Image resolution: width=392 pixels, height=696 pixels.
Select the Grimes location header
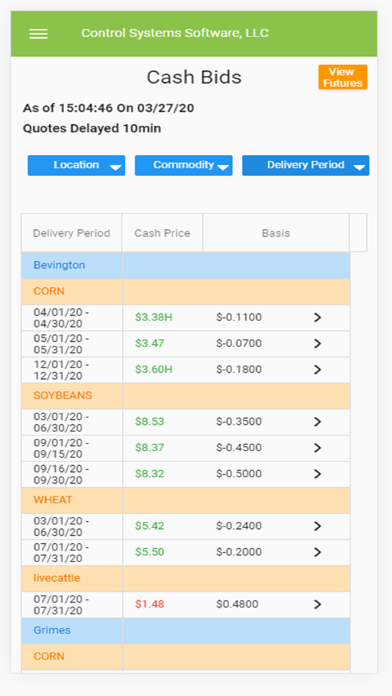pos(186,630)
